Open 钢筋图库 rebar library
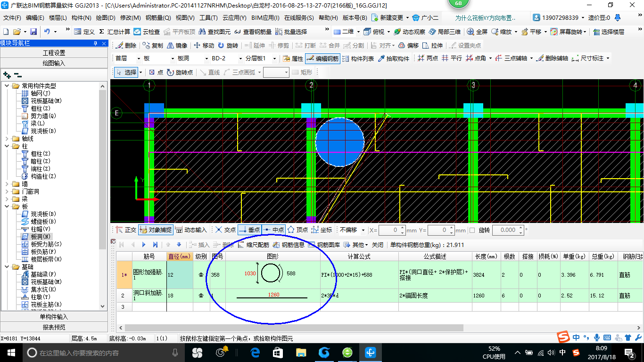 pos(324,245)
